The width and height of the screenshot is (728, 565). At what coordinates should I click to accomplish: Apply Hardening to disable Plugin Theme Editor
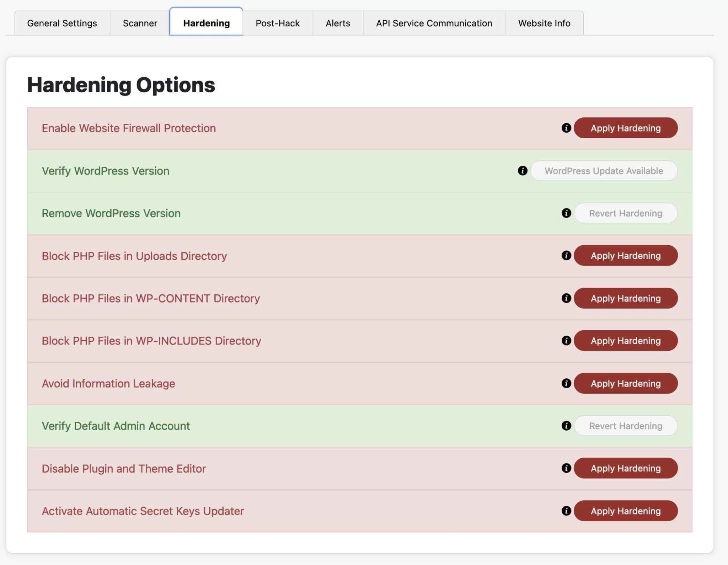625,468
